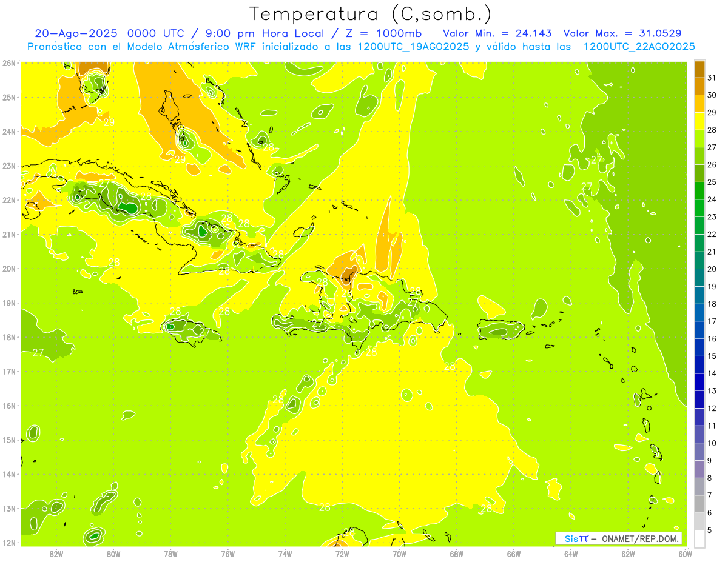This screenshot has height=562, width=728.
Task: Click the 60W longitude axis label
Action: [x=686, y=554]
